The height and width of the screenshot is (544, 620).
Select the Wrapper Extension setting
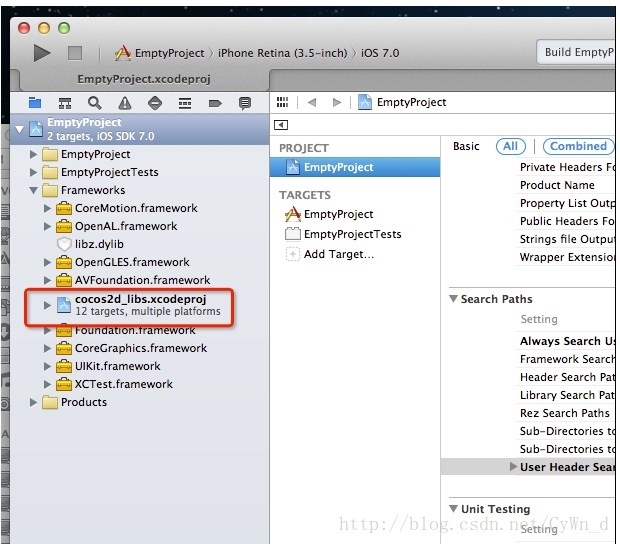567,257
